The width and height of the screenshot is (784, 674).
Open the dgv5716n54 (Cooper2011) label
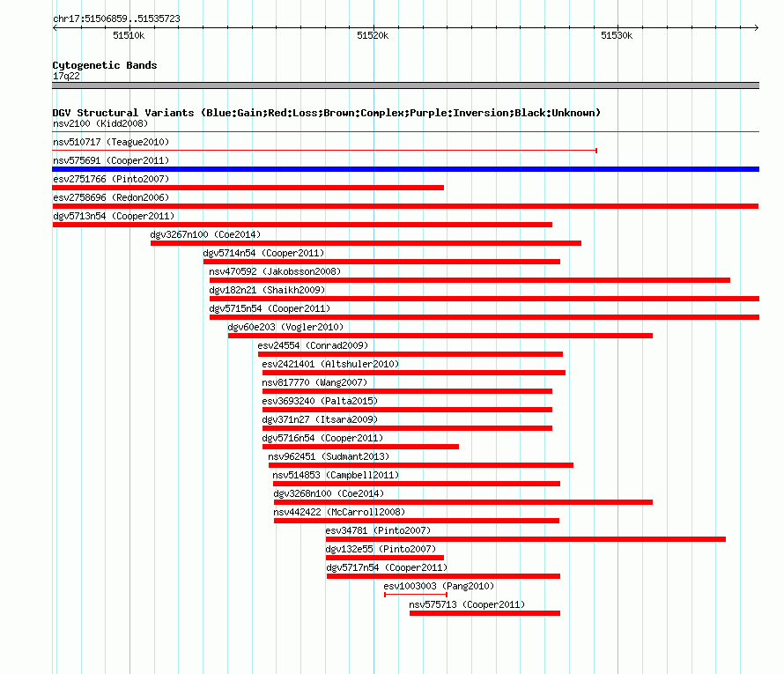coord(322,438)
